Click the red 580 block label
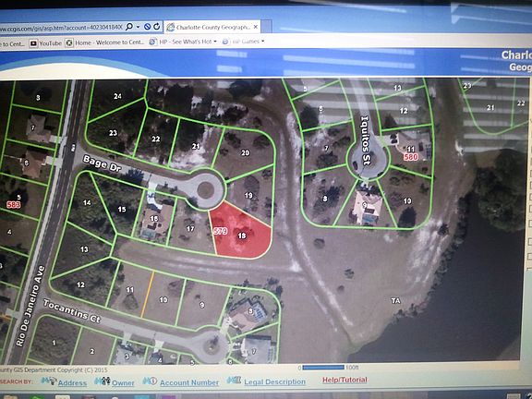 click(x=410, y=157)
